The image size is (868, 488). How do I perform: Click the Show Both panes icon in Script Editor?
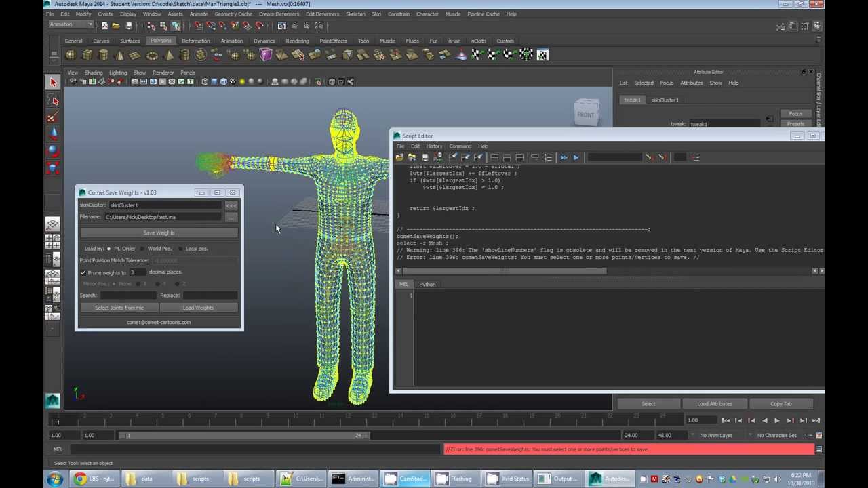tap(519, 157)
